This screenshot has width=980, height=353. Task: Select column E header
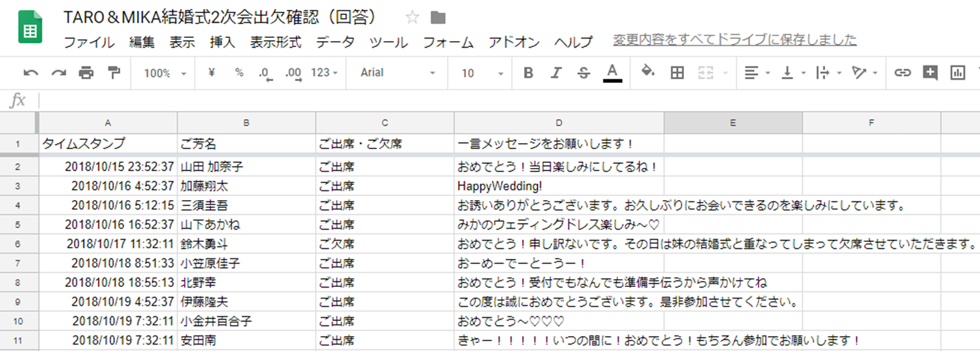(733, 123)
